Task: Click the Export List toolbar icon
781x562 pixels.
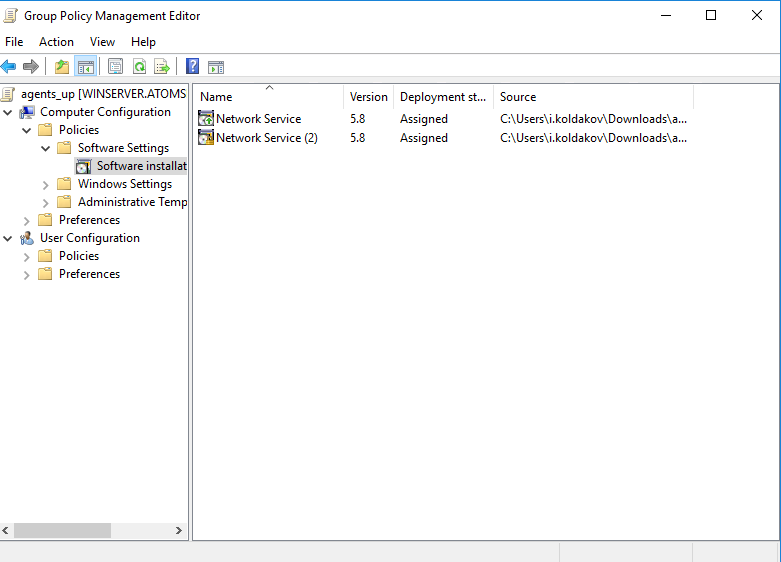Action: pyautogui.click(x=162, y=67)
